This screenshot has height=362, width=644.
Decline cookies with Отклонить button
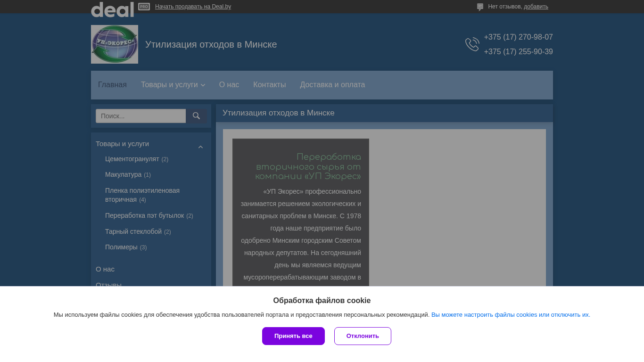(x=363, y=336)
